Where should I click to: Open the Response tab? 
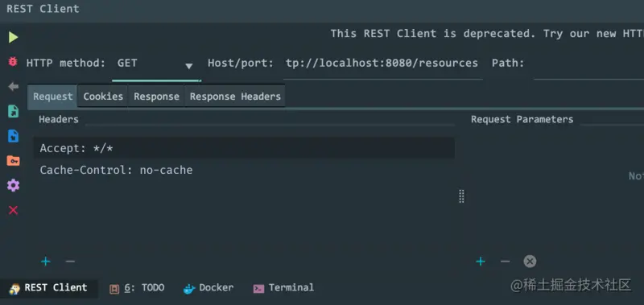[156, 97]
